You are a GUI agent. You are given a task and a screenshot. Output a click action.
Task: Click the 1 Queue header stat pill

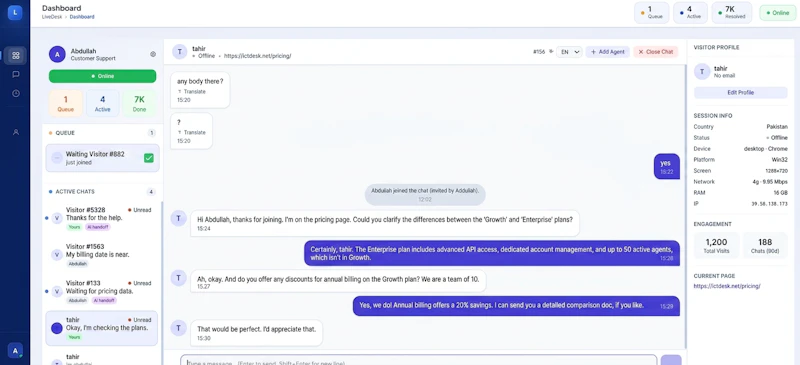652,13
